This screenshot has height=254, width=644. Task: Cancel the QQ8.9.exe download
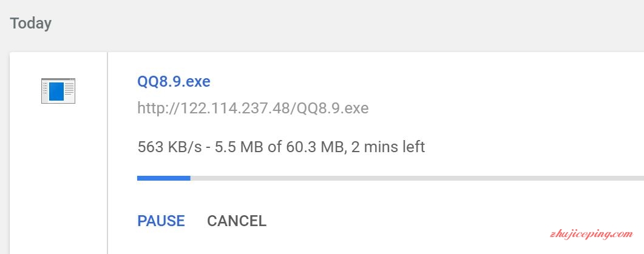(x=237, y=221)
